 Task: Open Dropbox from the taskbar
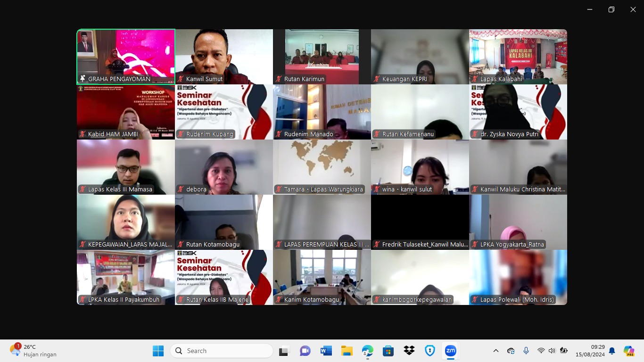pyautogui.click(x=409, y=351)
